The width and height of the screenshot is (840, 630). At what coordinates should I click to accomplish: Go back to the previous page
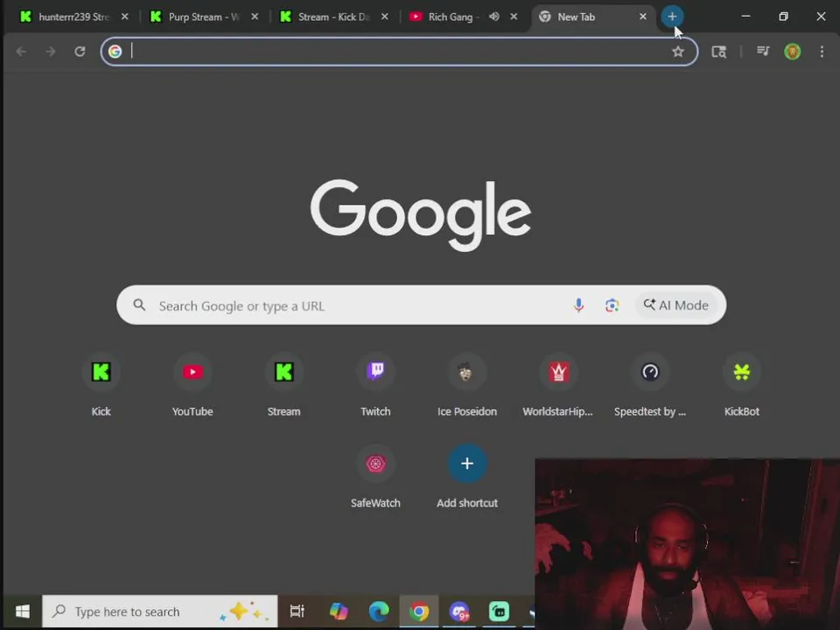tap(21, 52)
